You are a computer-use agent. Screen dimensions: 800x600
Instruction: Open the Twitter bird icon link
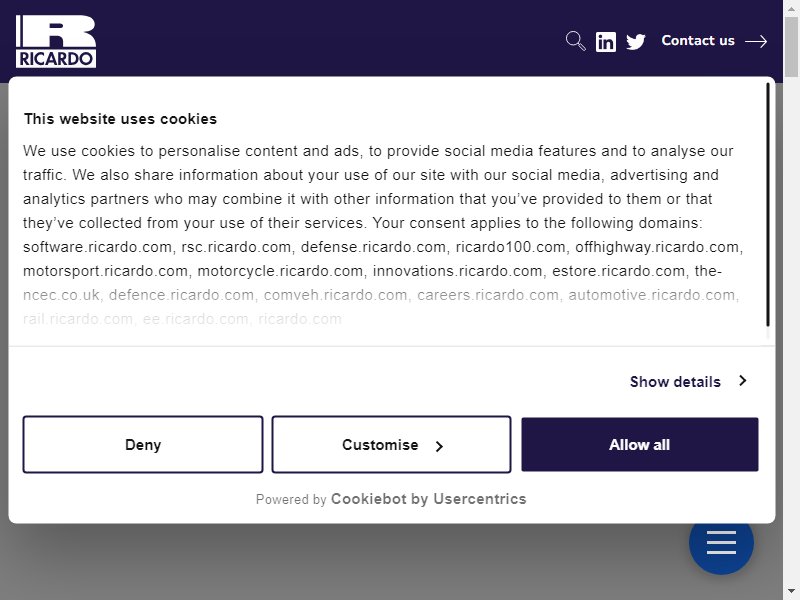pos(636,41)
